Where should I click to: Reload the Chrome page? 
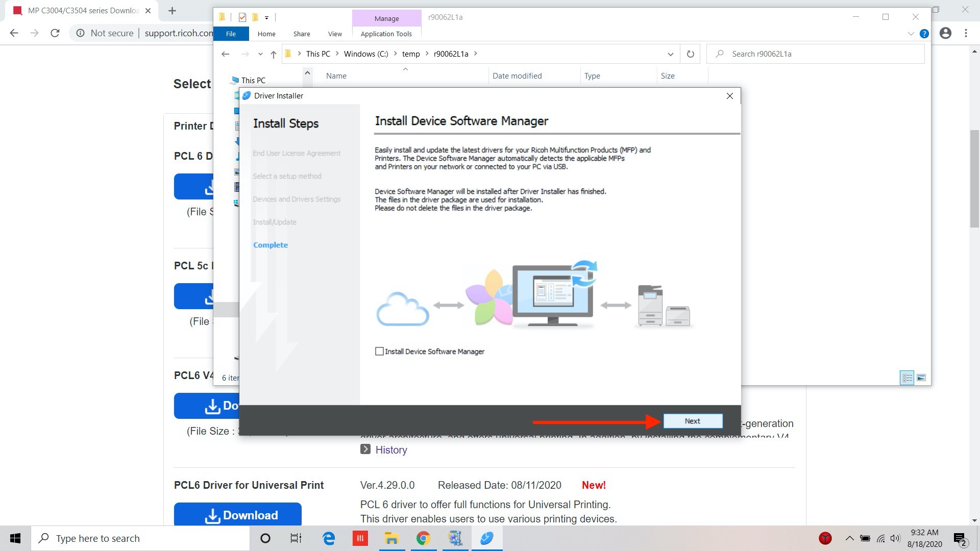55,33
